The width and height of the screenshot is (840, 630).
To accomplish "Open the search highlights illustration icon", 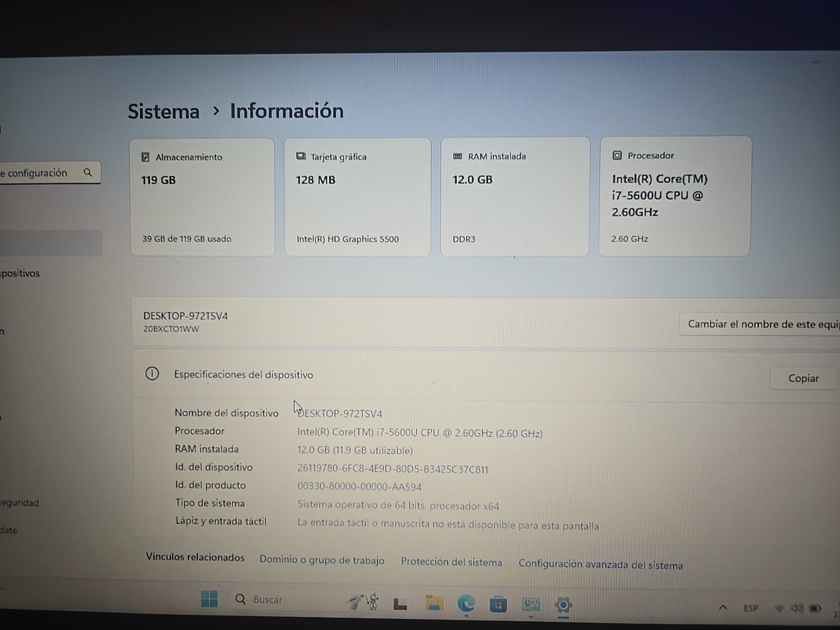I will (x=363, y=601).
